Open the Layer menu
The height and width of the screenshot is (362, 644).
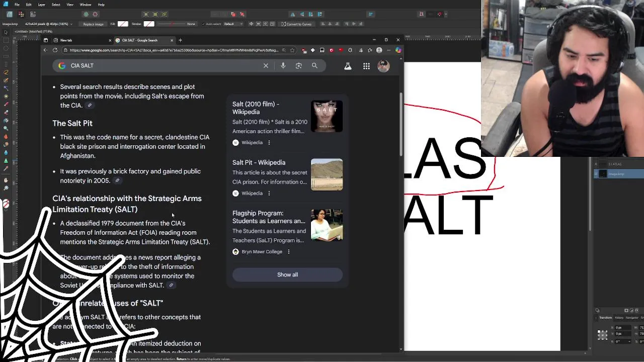(42, 5)
